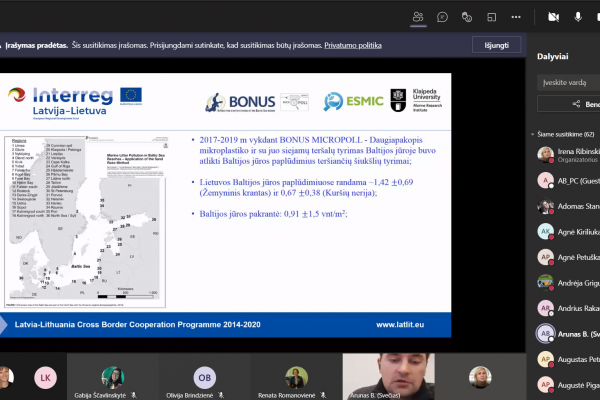The height and width of the screenshot is (400, 600).
Task: Click the Baltic Sea map image
Action: tap(85, 222)
